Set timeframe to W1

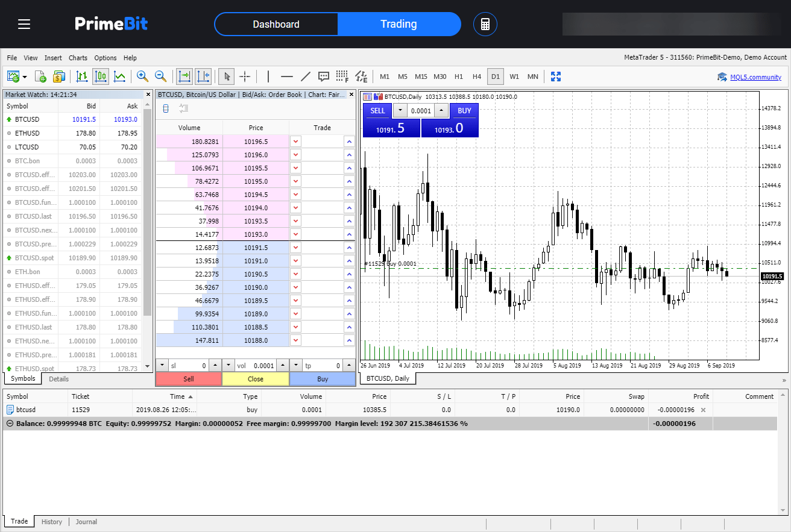tap(514, 77)
